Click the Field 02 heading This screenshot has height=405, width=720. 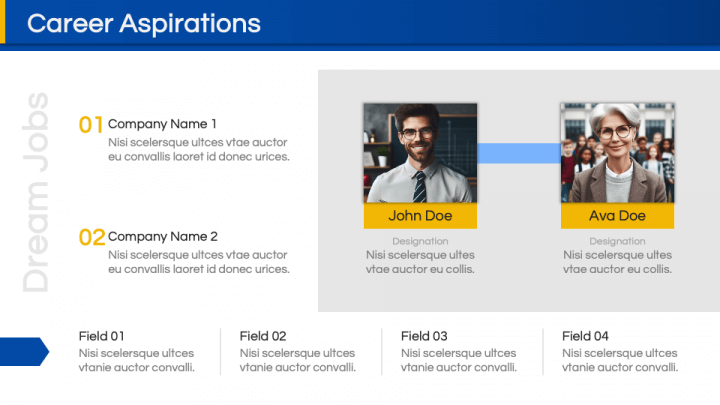[263, 336]
